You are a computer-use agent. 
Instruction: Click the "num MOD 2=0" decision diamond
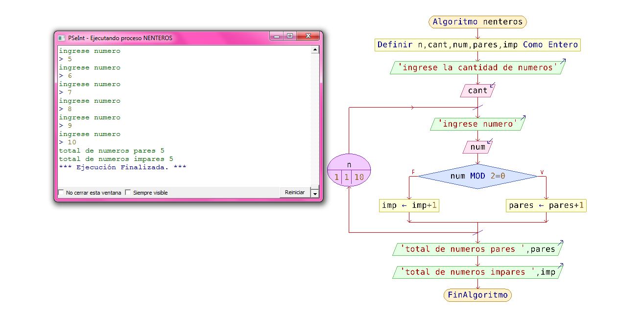click(477, 176)
